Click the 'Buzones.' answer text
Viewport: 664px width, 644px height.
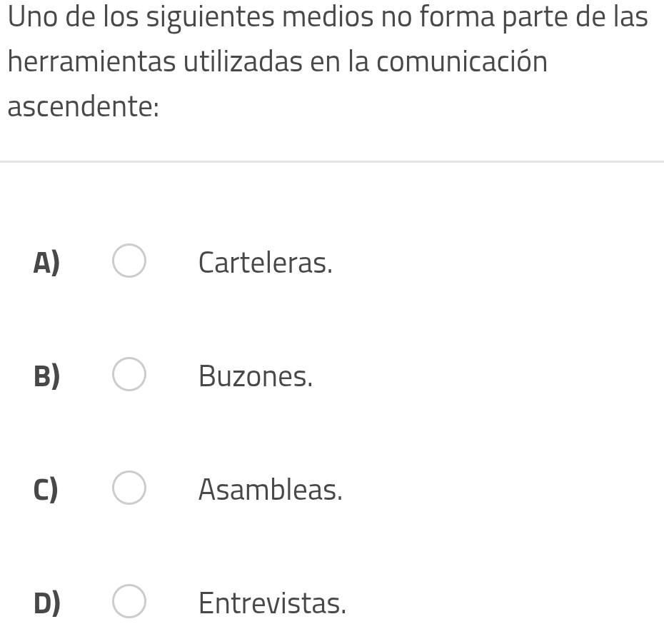point(256,376)
